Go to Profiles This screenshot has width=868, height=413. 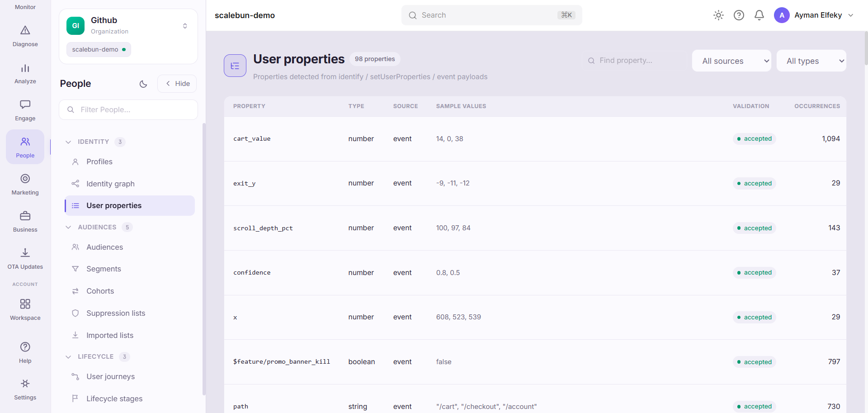click(x=130, y=161)
